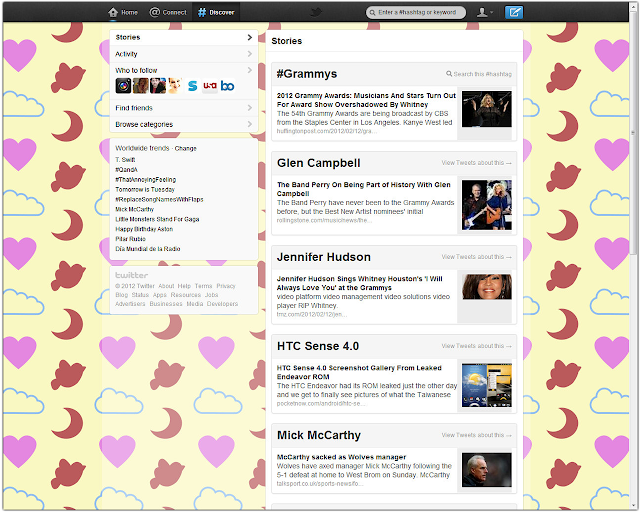Open the Jobs footer link
Screen dimensions: 640x512
(x=211, y=295)
